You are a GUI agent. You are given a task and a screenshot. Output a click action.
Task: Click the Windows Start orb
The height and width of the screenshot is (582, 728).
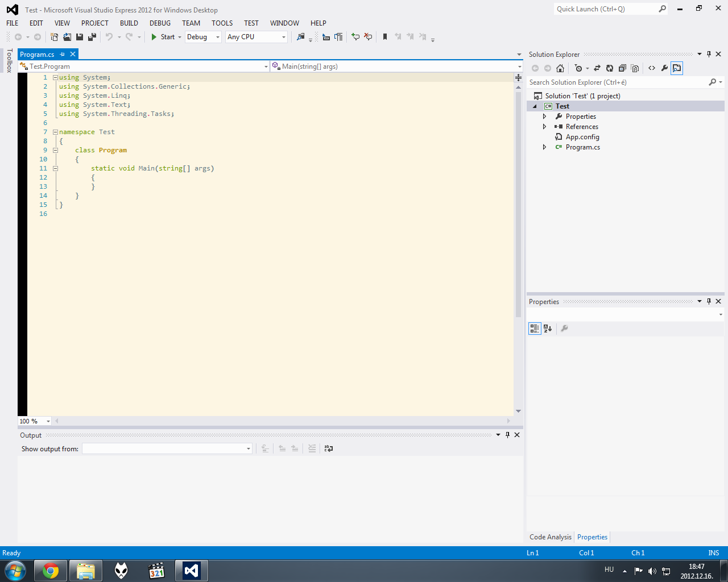click(x=14, y=571)
